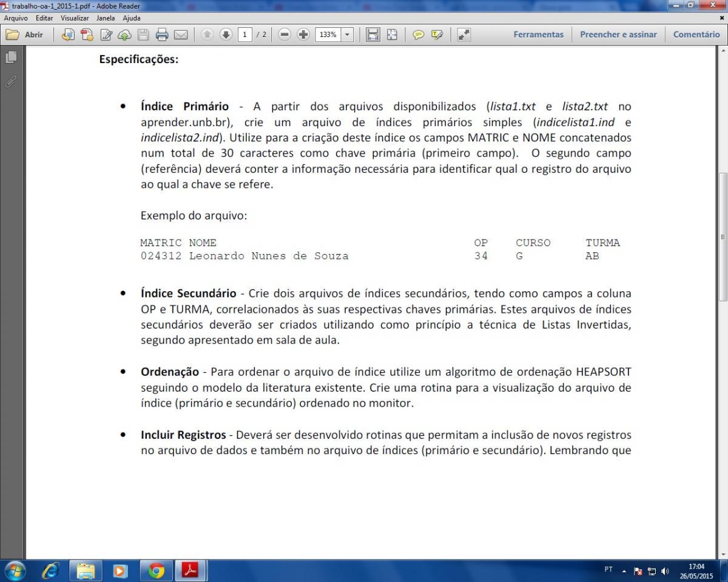Screen dimensions: 728x582
Task: Click the 'Ordenação' bold text
Action: coord(170,372)
